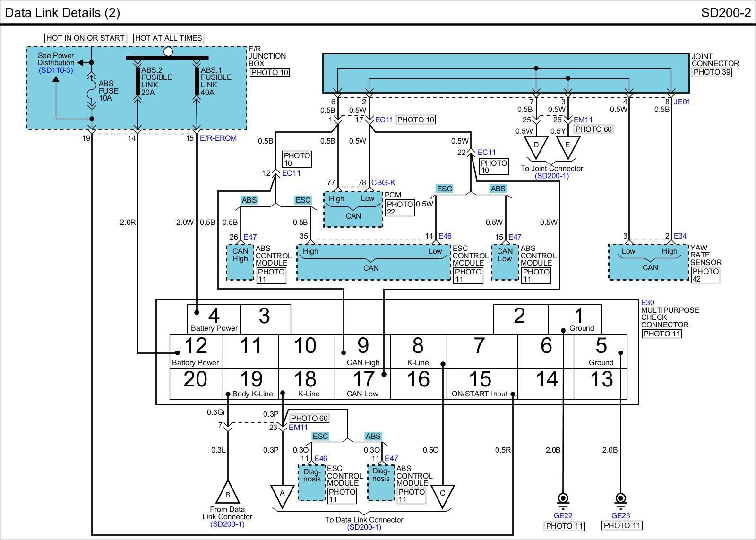
Task: Select the triangle connector labeled C
Action: pyautogui.click(x=443, y=494)
